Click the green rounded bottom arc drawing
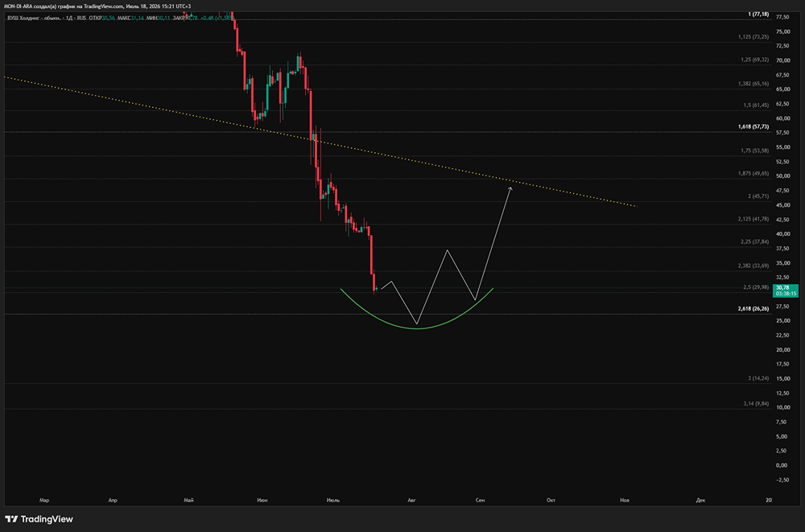Image resolution: width=805 pixels, height=532 pixels. pos(417,327)
